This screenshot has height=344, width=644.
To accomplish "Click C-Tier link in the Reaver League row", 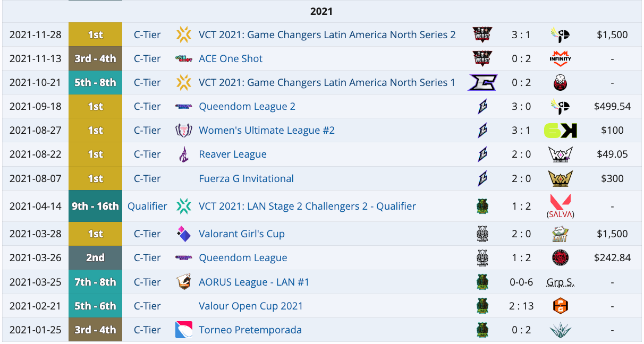I will tap(147, 154).
